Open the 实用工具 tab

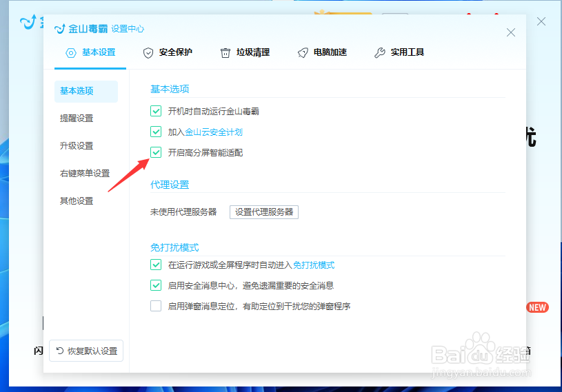click(400, 52)
